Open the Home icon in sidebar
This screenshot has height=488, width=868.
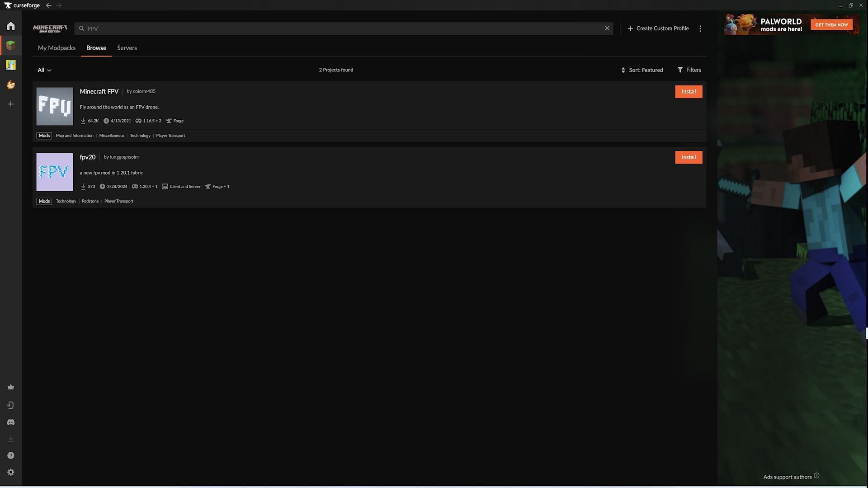click(x=11, y=26)
